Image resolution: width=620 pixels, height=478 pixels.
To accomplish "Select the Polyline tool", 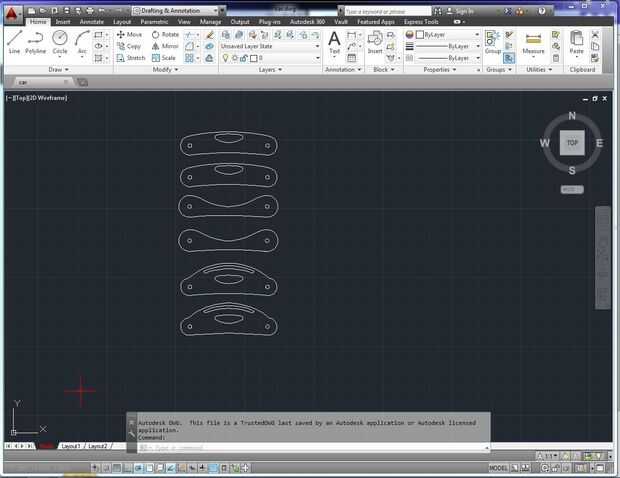I will (35, 42).
